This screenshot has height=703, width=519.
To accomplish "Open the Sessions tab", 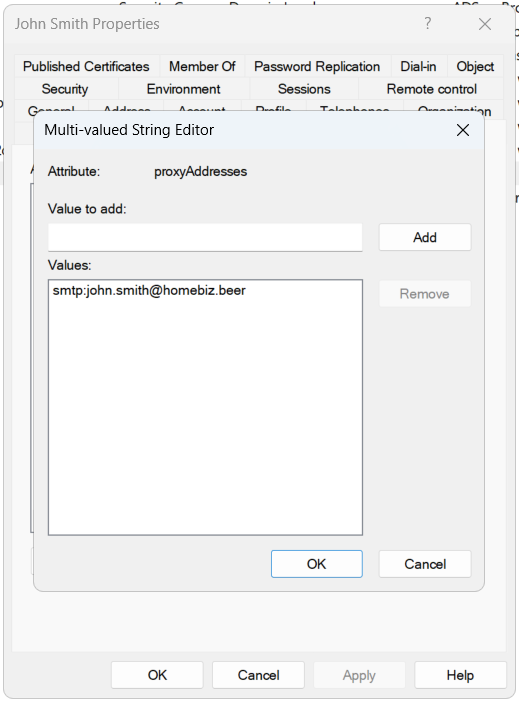I will point(304,89).
